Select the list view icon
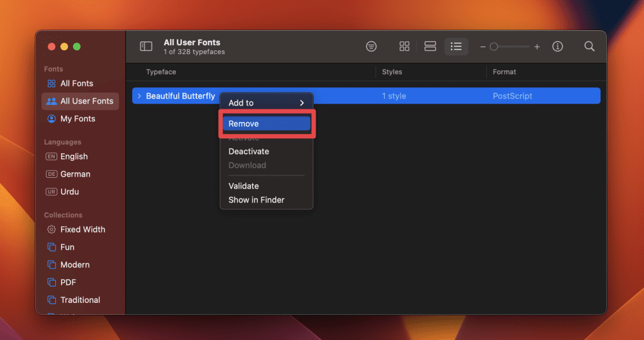 tap(457, 47)
